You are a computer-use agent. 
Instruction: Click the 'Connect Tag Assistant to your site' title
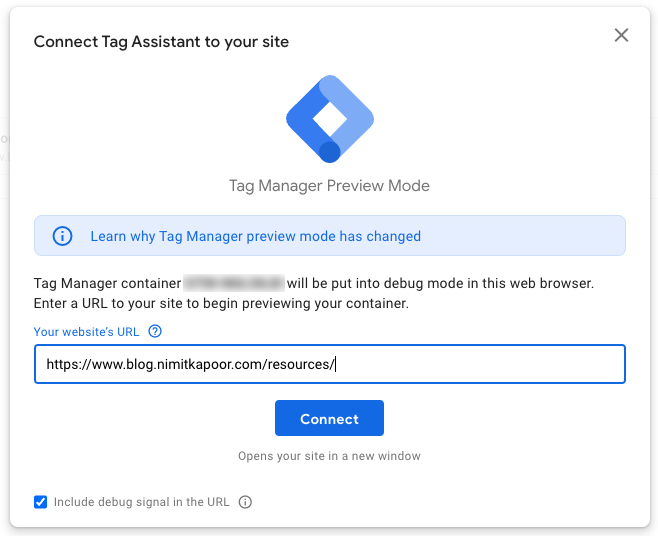tap(161, 42)
